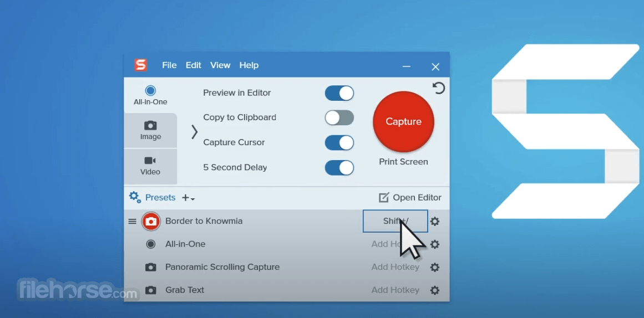Open settings gear for Grab Text

(x=434, y=290)
